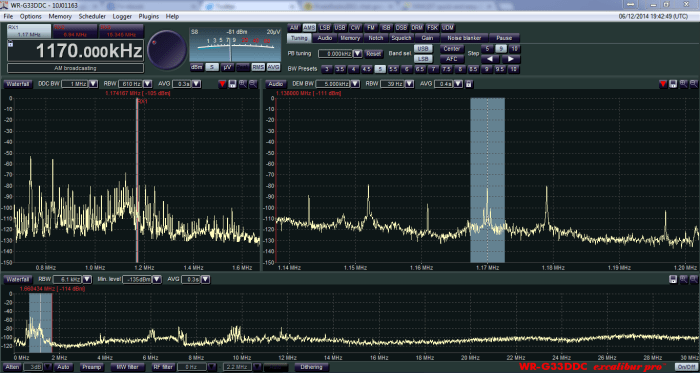Open the wideband RBW 6.1 kHz dropdown
The height and width of the screenshot is (373, 700).
[87, 279]
